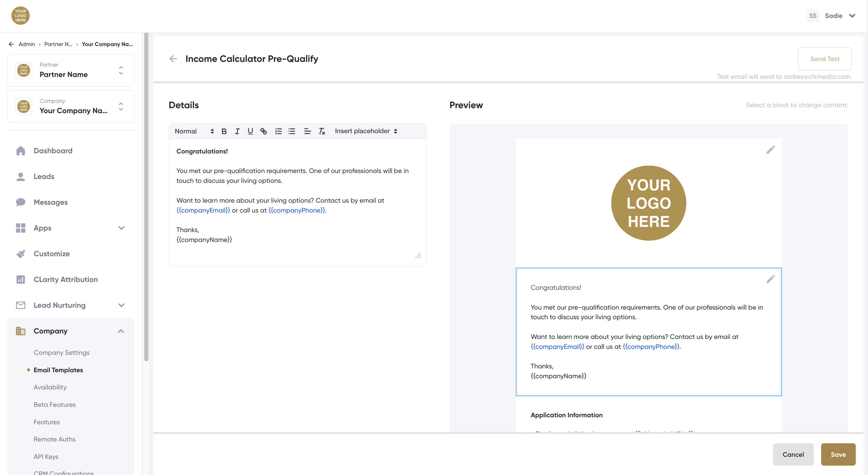Screen dimensions: 868x475
Task: Toggle bold formatting in editor toolbar
Action: coord(224,131)
